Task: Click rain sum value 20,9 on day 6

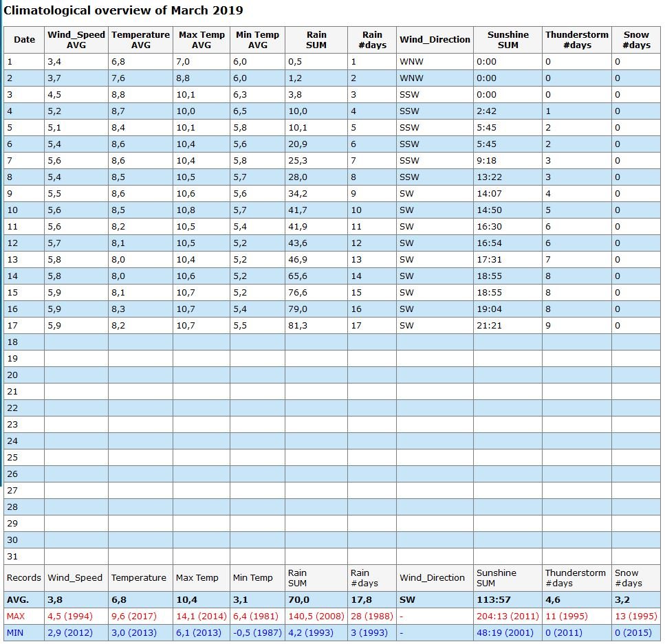Action: 298,144
